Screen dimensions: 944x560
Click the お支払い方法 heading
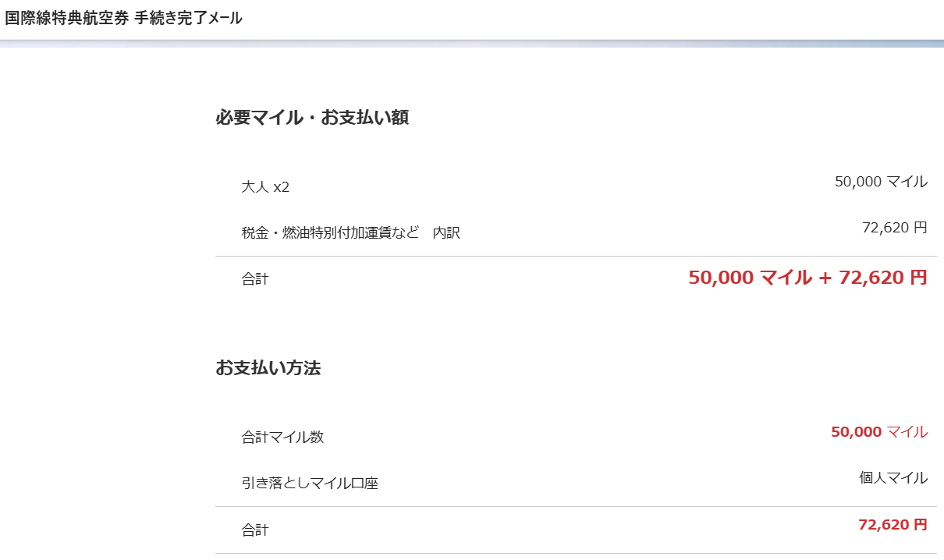[x=268, y=368]
